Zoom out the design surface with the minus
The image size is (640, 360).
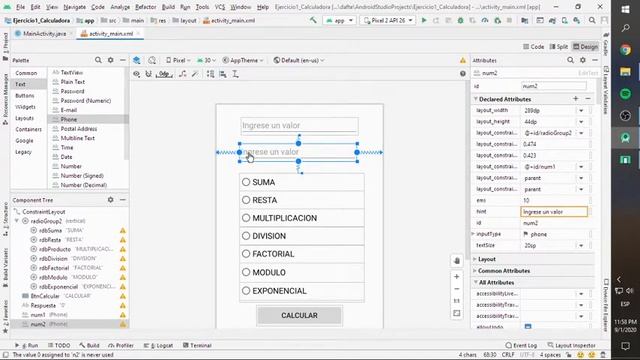[x=457, y=289]
